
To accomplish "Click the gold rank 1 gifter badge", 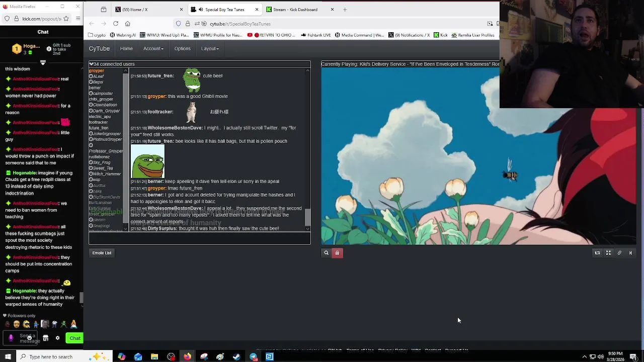I will [17, 49].
